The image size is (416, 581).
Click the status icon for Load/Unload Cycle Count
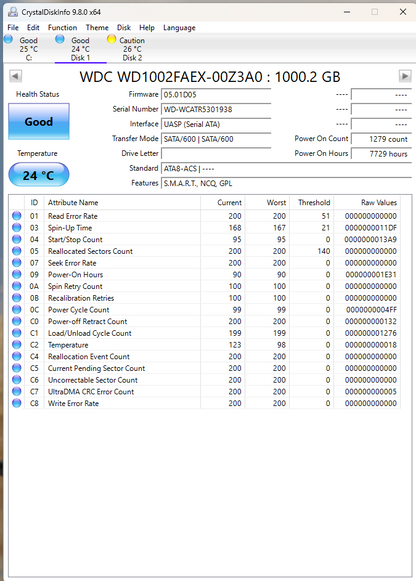point(17,333)
